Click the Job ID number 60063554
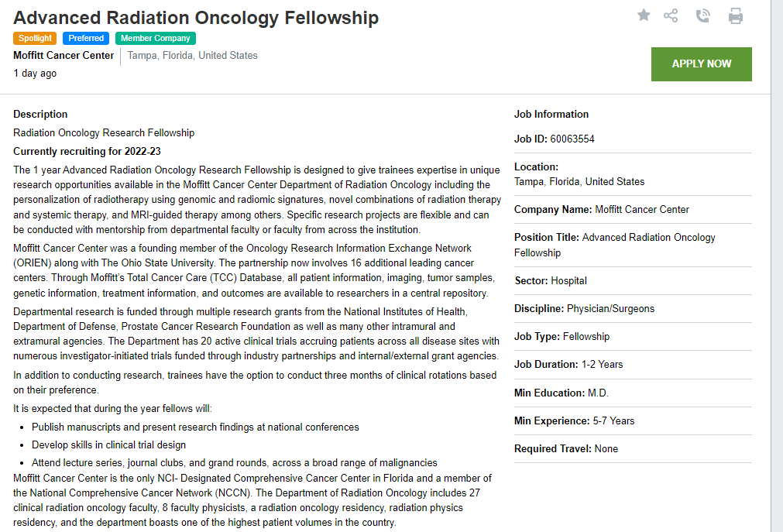783x532 pixels. coord(572,139)
